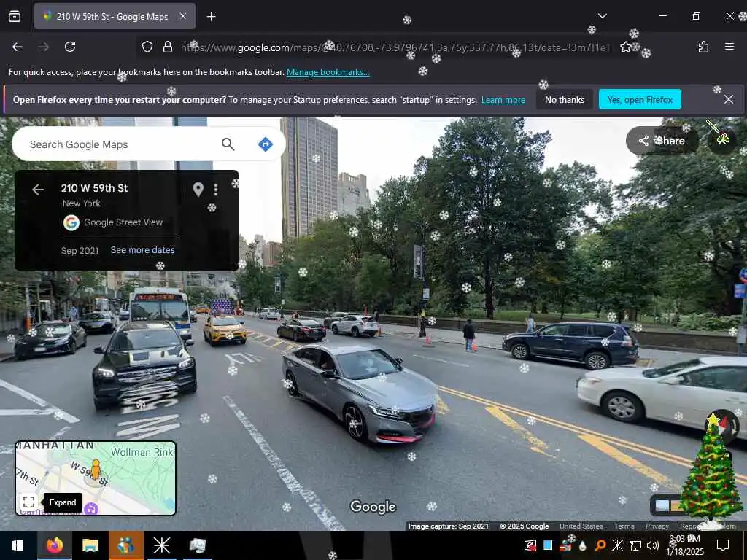The image size is (747, 560).
Task: Click the magnifier search icon in Google Maps
Action: tap(228, 144)
